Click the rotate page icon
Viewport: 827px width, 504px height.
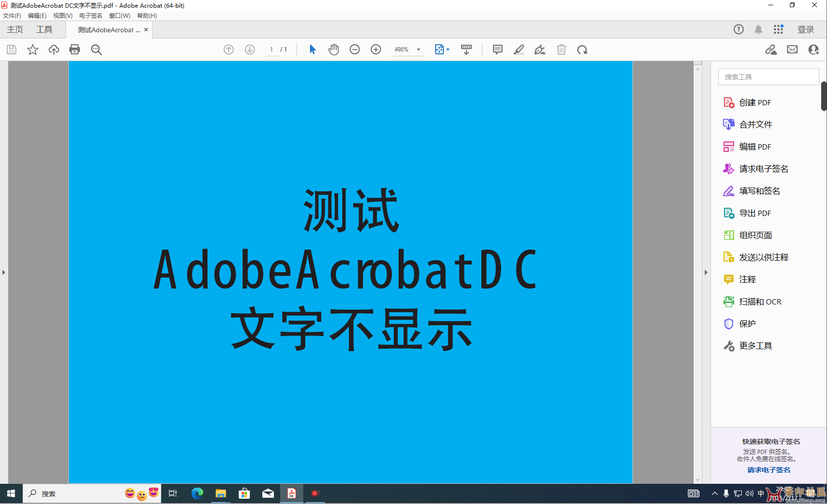tap(582, 50)
